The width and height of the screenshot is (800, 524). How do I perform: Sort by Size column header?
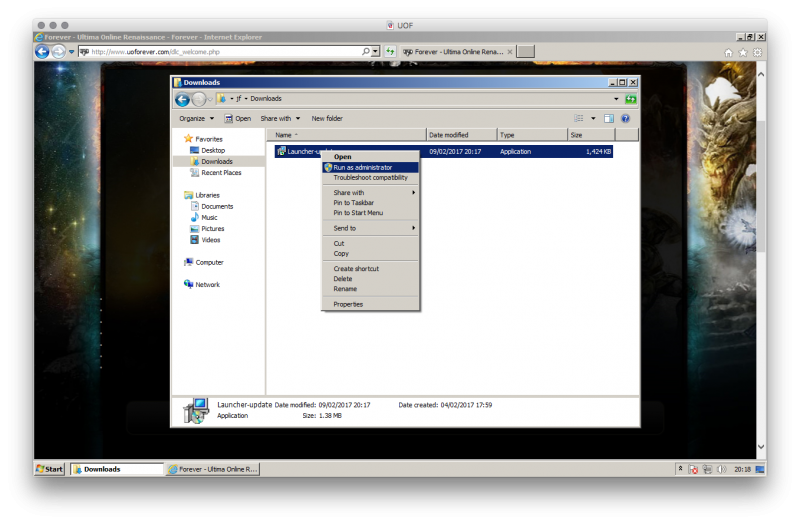point(591,135)
